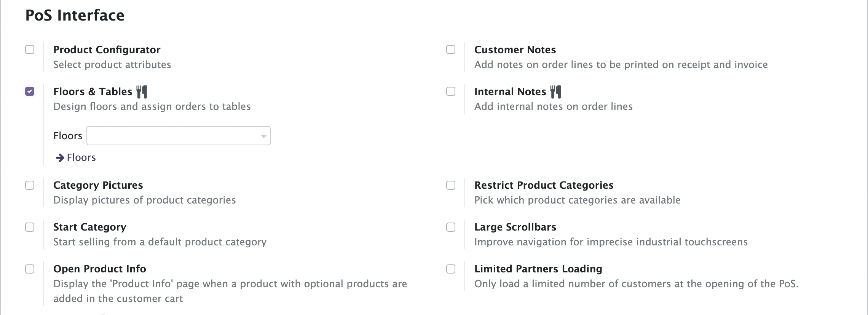Click the restaurant icon beside Internal Notes
The image size is (868, 315).
point(556,92)
